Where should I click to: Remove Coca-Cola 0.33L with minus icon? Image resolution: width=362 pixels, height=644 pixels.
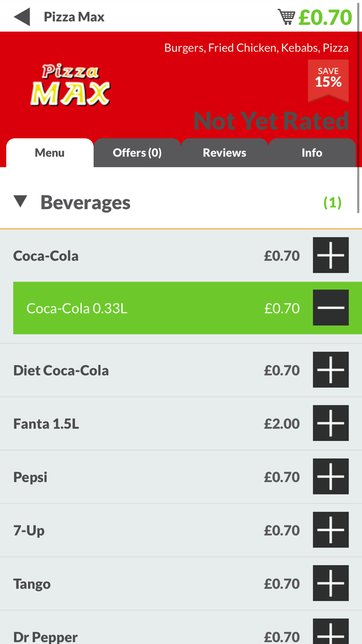coord(330,308)
